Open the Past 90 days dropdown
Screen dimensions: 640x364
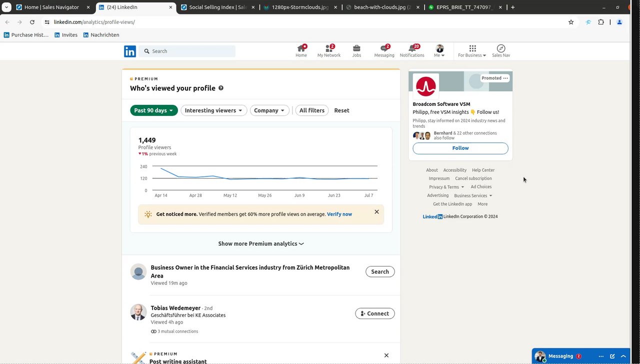[154, 110]
